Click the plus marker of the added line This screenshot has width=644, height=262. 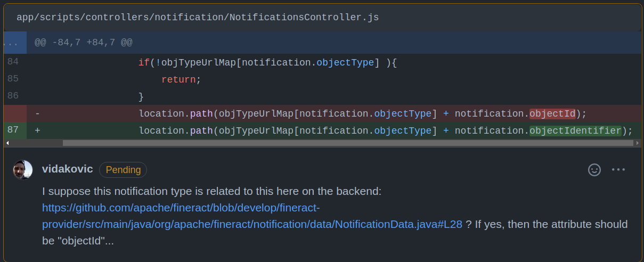click(x=37, y=130)
